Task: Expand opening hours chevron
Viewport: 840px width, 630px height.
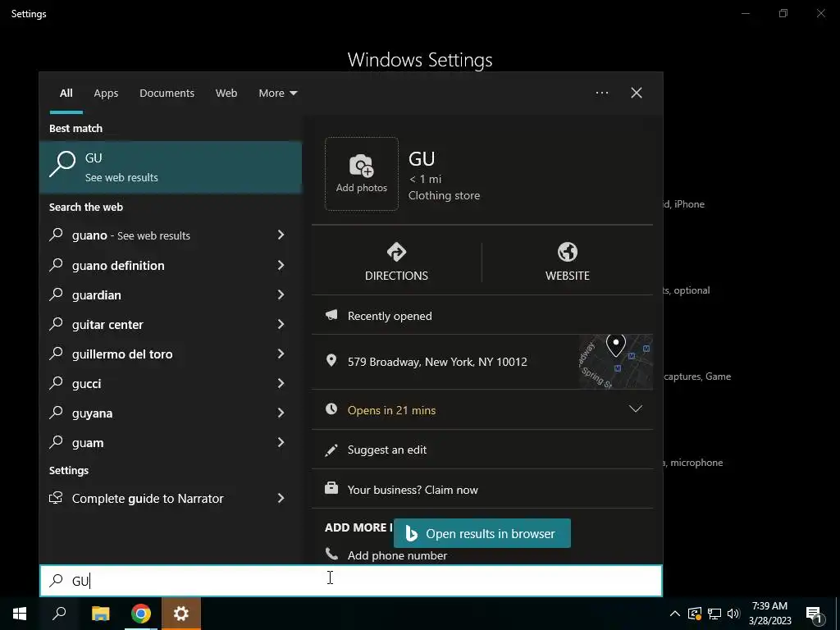Action: [636, 409]
